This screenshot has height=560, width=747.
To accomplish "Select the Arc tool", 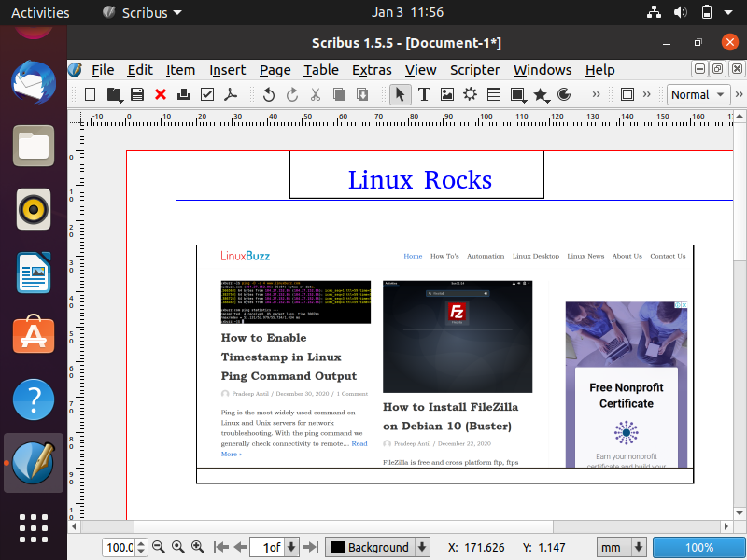I will click(564, 94).
